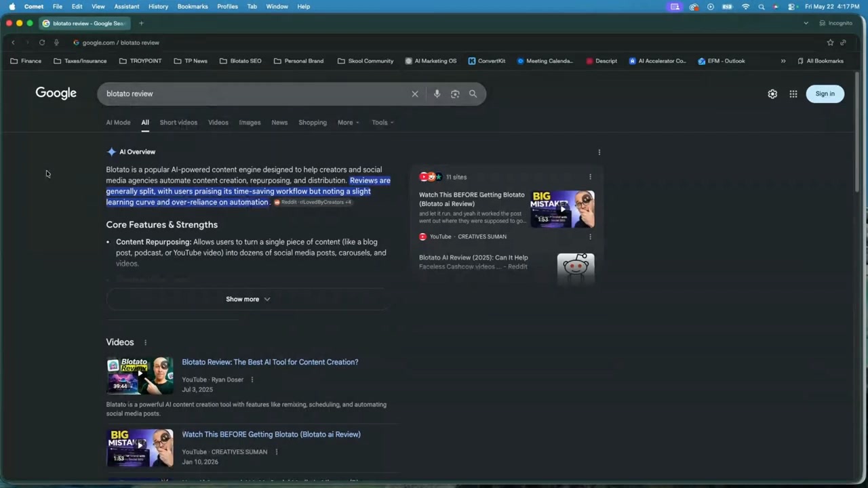Open options for YouTube CREATIVES SUMAN source
The height and width of the screenshot is (488, 868).
click(x=590, y=237)
